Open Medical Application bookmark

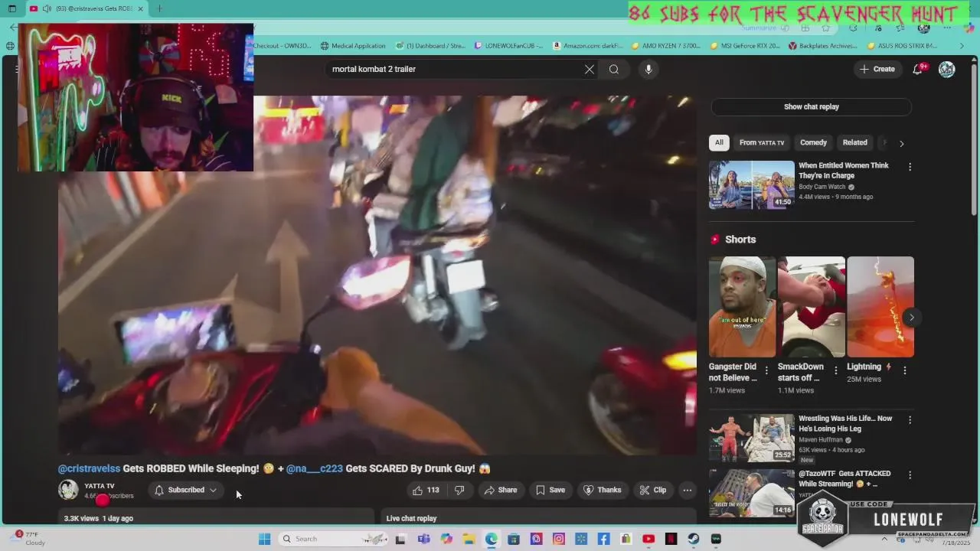click(353, 46)
